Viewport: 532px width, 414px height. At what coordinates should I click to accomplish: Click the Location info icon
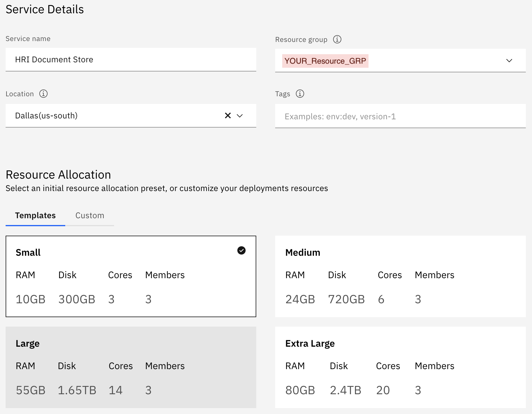pos(43,94)
